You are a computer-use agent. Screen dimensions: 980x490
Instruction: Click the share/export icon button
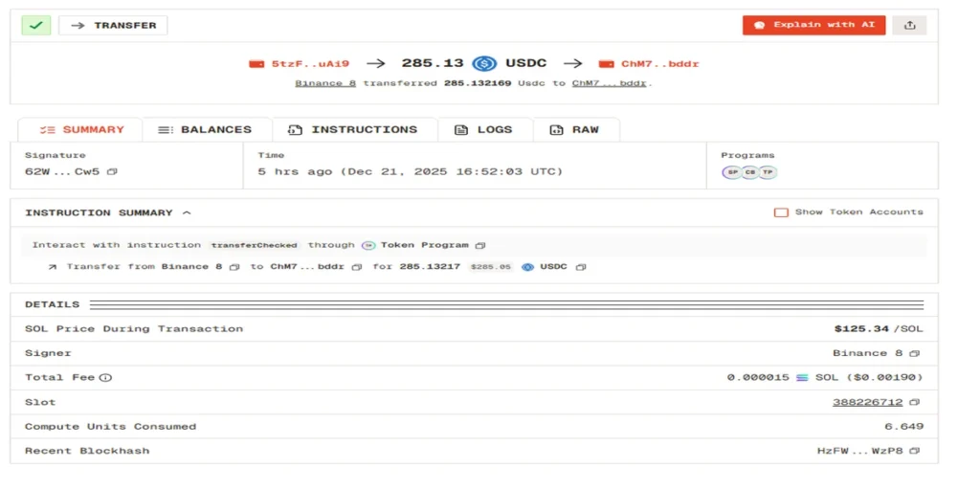910,25
